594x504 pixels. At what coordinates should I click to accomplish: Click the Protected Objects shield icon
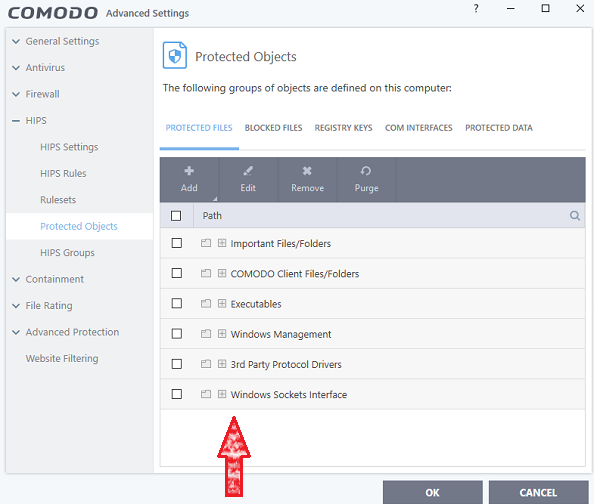tap(175, 55)
